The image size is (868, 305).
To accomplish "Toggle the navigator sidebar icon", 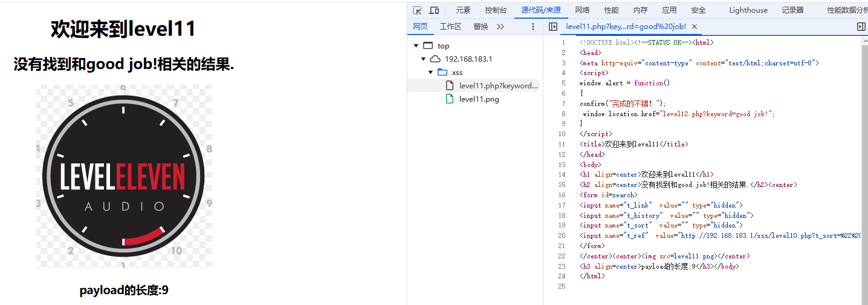I will click(552, 27).
